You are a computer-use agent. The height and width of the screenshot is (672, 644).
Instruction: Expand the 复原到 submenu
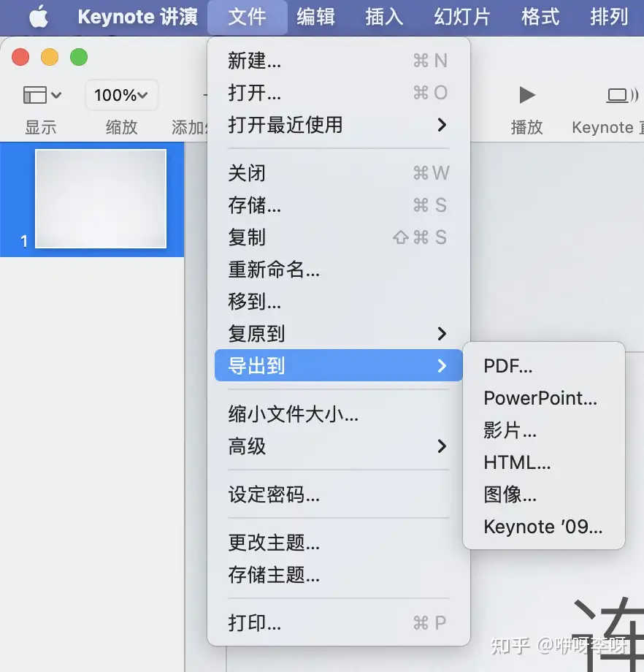point(339,333)
